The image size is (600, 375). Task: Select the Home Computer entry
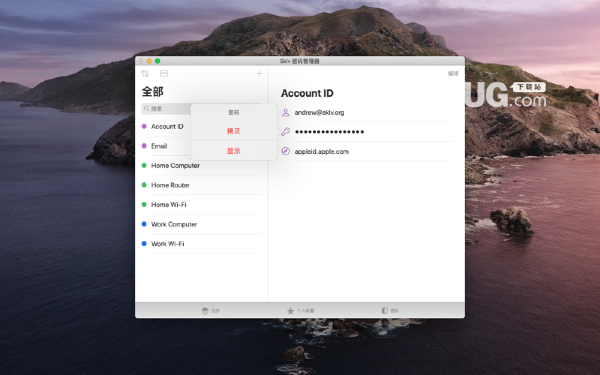click(x=201, y=166)
